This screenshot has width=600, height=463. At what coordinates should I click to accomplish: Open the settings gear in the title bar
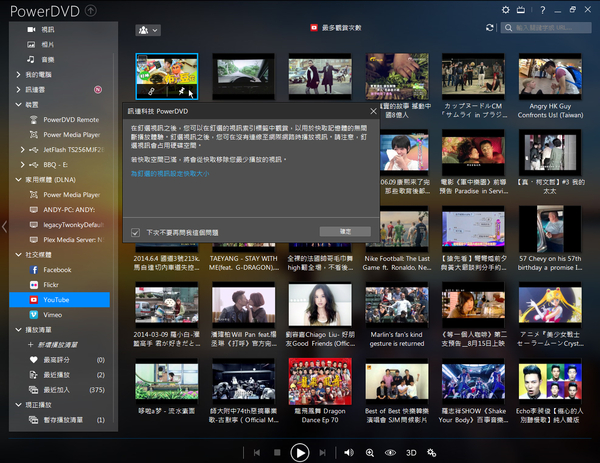tap(506, 10)
